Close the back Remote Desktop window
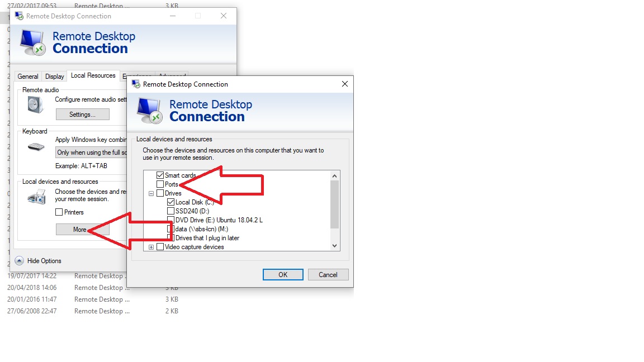Screen dimensions: 644x362 coord(224,16)
